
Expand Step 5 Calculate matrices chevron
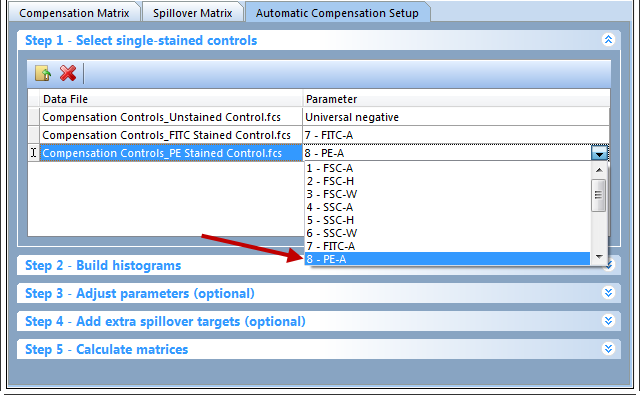pos(608,349)
